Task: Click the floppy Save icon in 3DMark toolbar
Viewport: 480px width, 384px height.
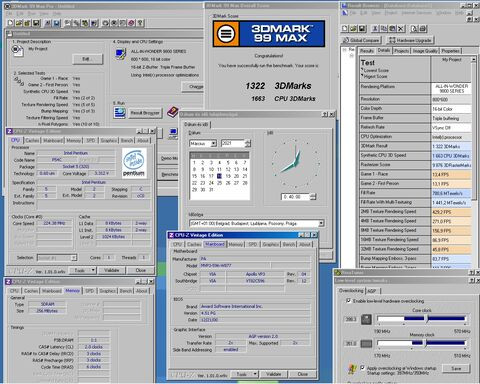Action: coord(37,23)
